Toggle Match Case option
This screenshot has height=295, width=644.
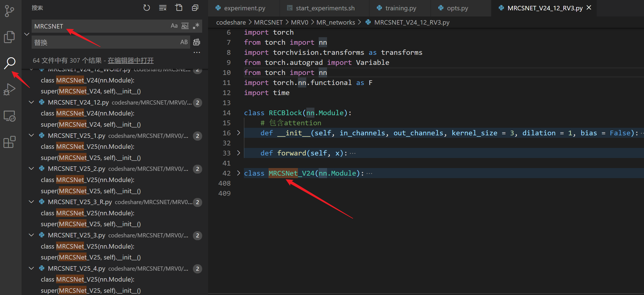coord(174,26)
